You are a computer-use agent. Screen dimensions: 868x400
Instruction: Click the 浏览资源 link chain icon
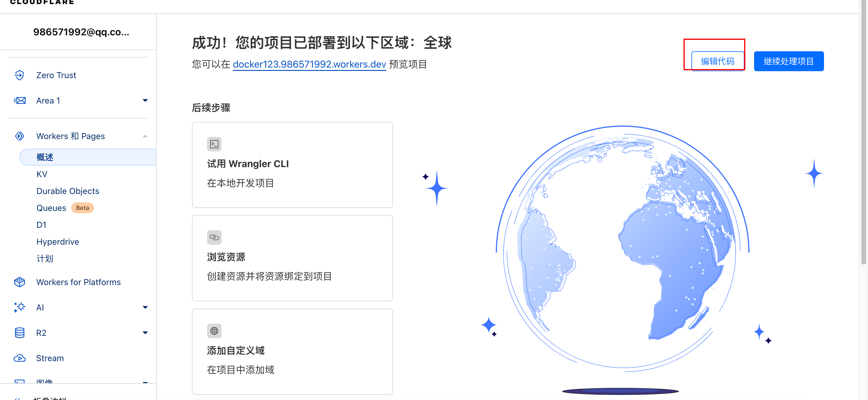click(x=214, y=237)
